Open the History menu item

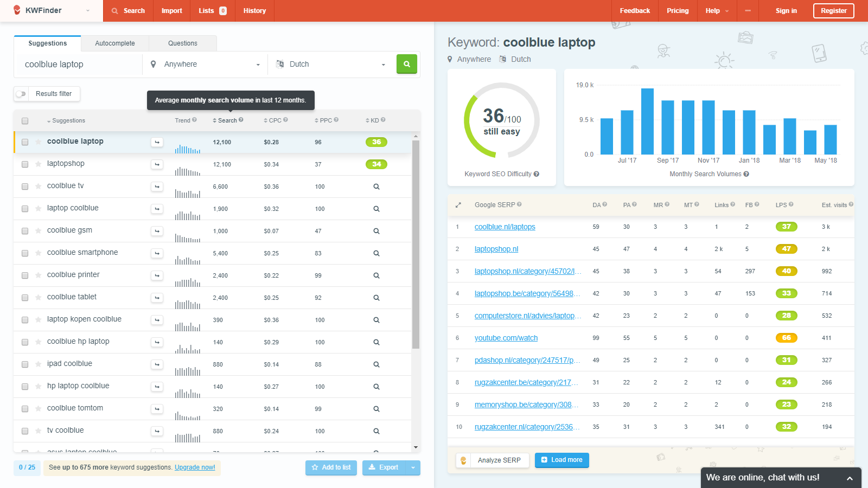[x=254, y=11]
